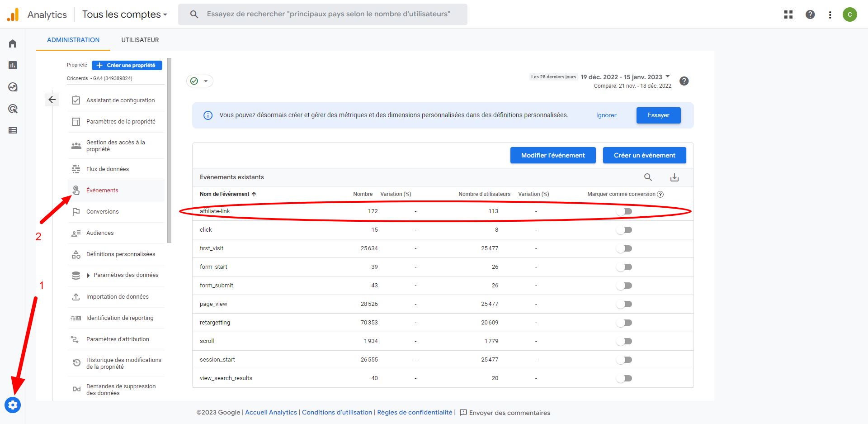Click the Importation de données upload icon
Image resolution: width=868 pixels, height=424 pixels.
click(x=76, y=297)
